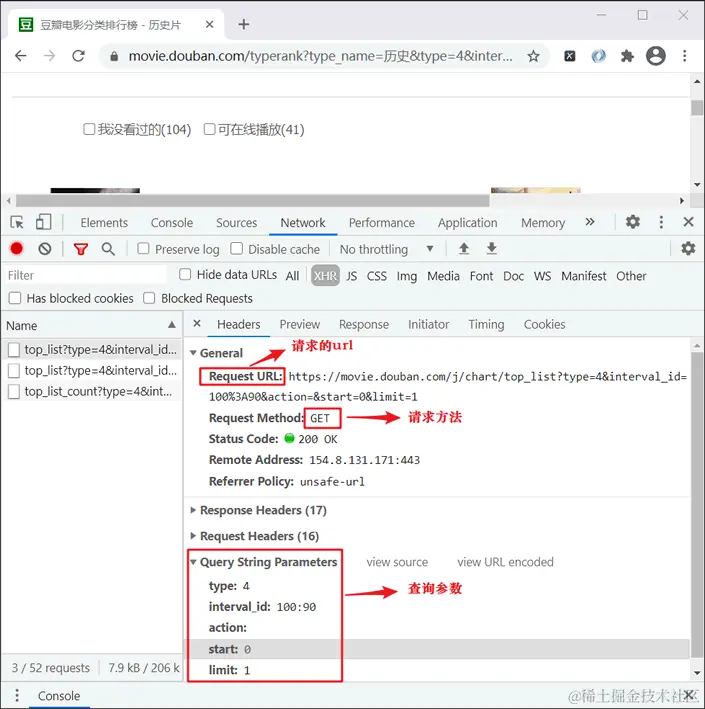Open the Performance panel
Screen dimensions: 705x709
pos(382,223)
